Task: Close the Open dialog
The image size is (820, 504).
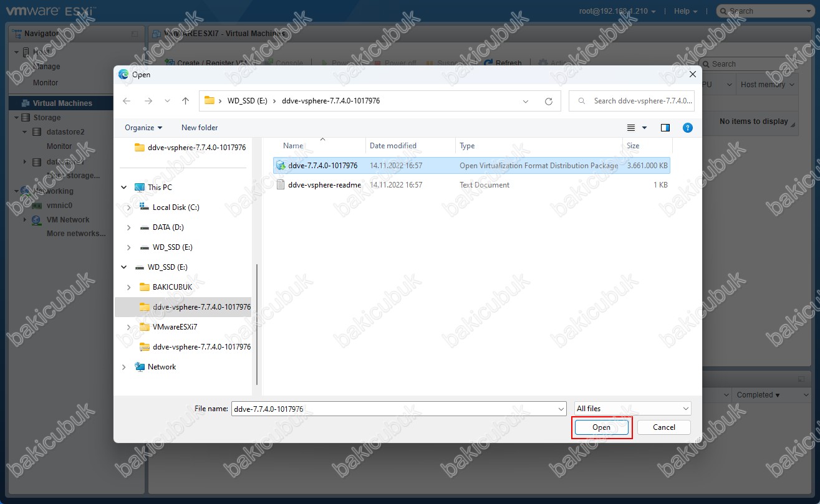Action: (x=692, y=75)
